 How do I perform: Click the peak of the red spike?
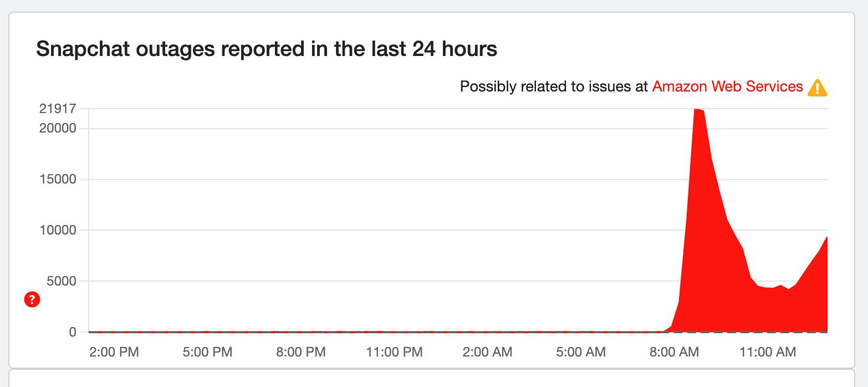click(697, 110)
